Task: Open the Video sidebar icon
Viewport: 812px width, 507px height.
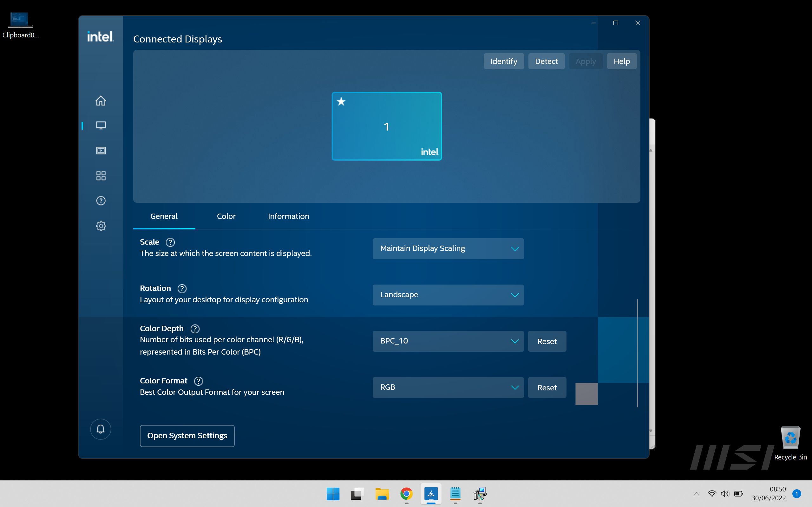Action: 101,151
